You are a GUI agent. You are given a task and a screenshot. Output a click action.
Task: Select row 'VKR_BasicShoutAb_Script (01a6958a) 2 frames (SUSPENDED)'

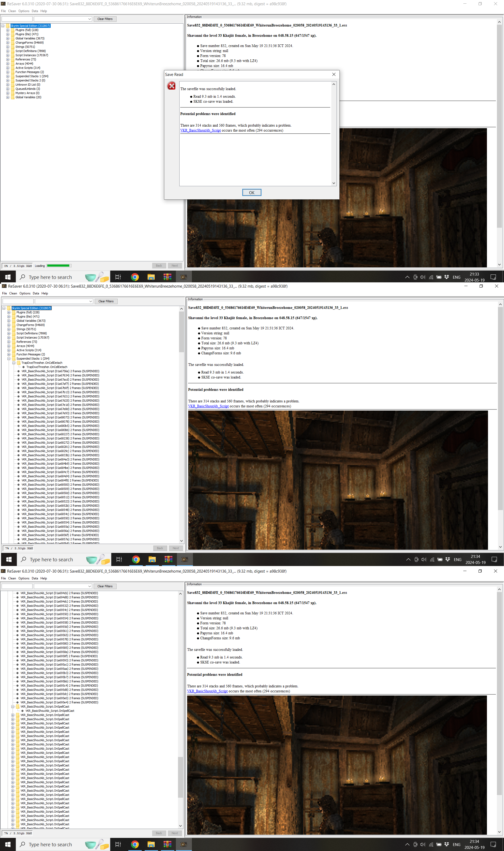[59, 652]
